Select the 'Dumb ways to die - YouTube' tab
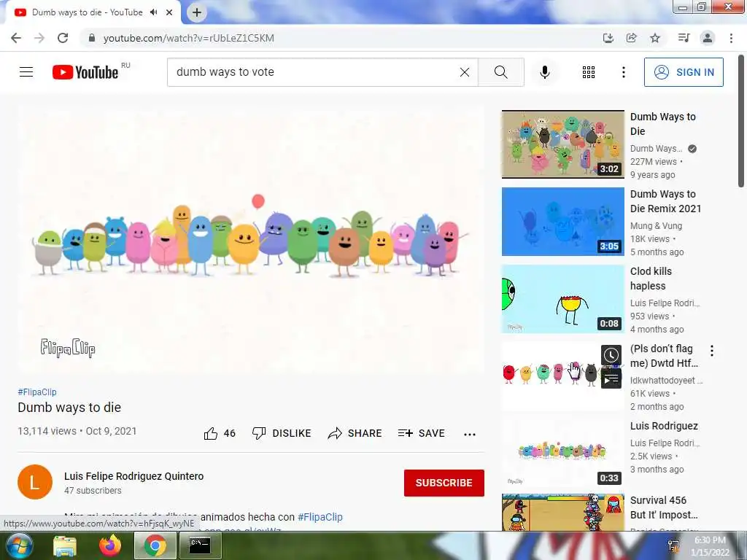The width and height of the screenshot is (747, 560). point(88,12)
